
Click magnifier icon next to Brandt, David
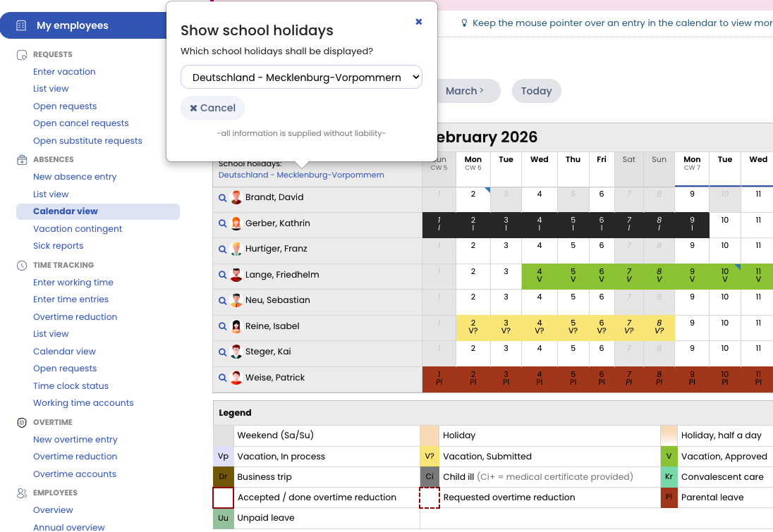tap(223, 198)
